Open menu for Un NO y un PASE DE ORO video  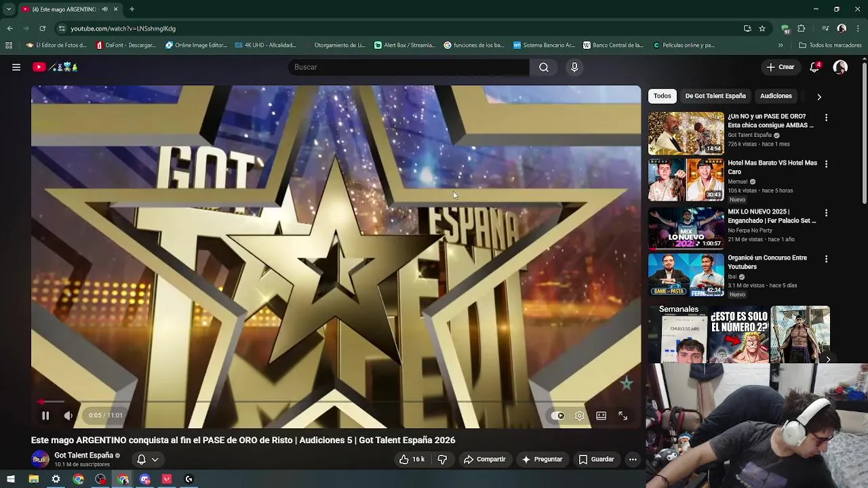pyautogui.click(x=826, y=117)
